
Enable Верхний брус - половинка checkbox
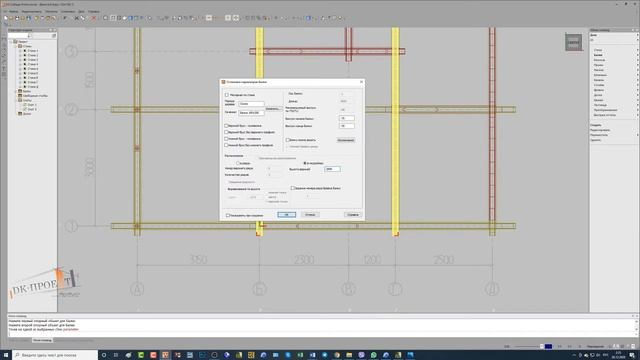(x=227, y=126)
